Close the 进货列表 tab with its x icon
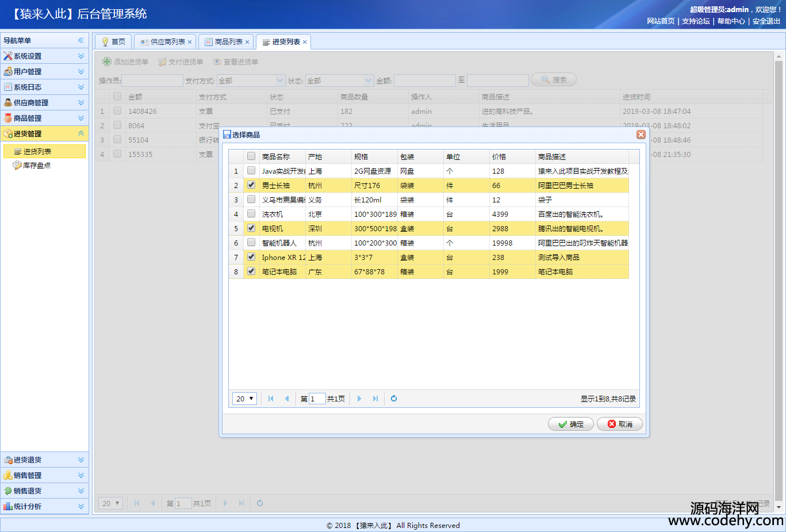This screenshot has height=532, width=786. tap(305, 42)
